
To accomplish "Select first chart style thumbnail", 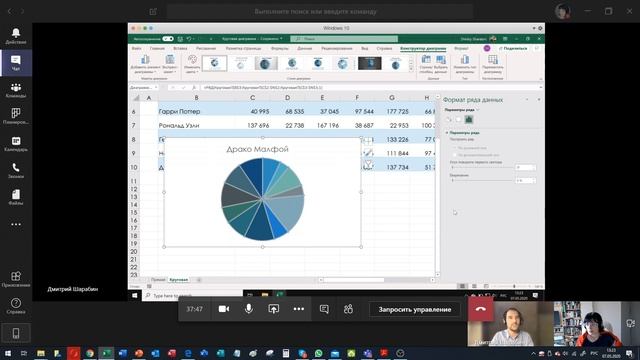I will tap(214, 63).
